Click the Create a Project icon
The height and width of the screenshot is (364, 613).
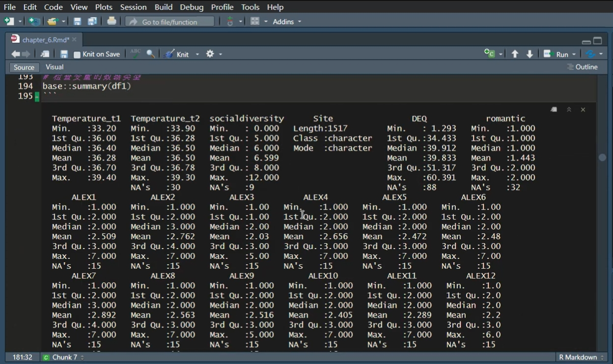[x=33, y=22]
